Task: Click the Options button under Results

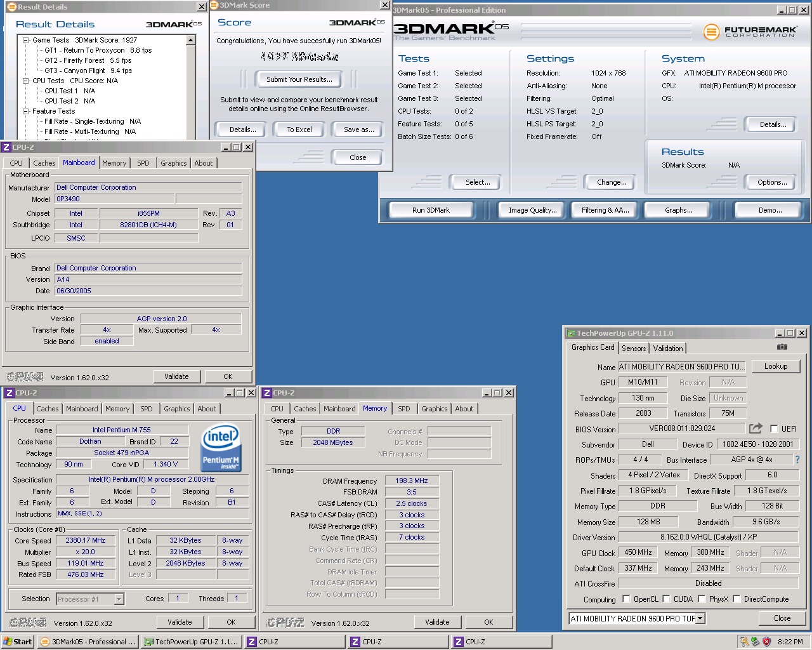Action: (772, 182)
